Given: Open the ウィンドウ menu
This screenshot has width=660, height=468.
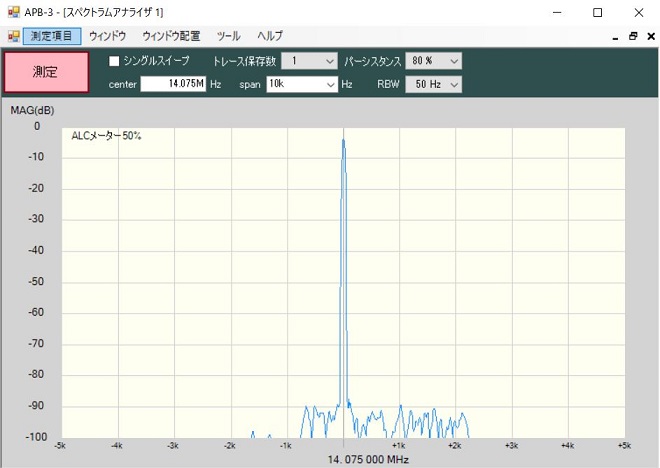Looking at the screenshot, I should click(107, 36).
